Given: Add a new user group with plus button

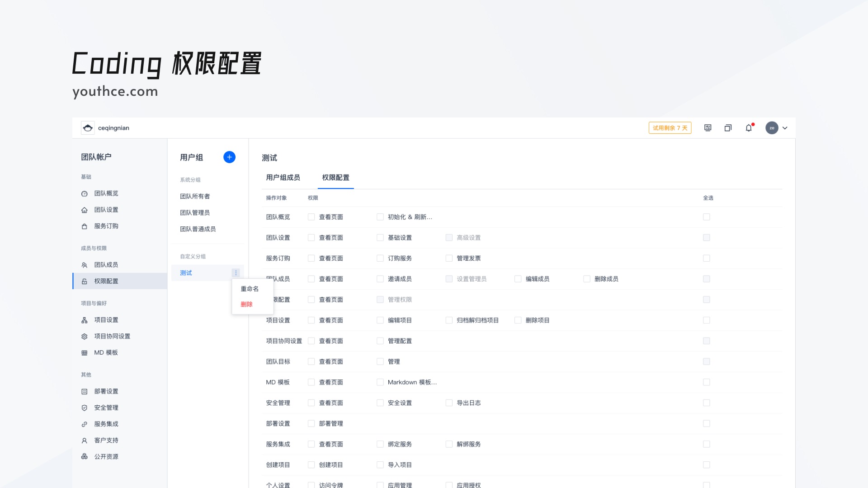Looking at the screenshot, I should click(230, 157).
